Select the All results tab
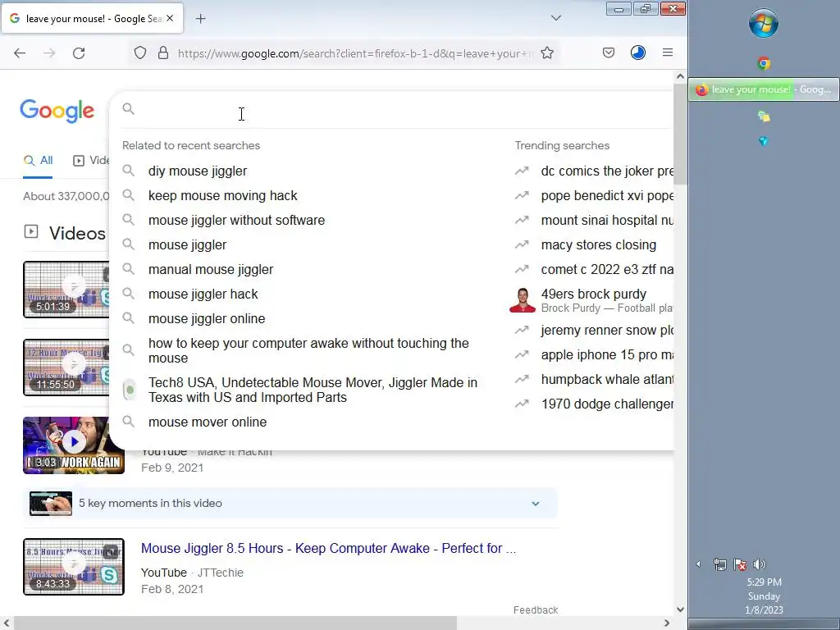Screen dimensions: 840x630 (38, 160)
